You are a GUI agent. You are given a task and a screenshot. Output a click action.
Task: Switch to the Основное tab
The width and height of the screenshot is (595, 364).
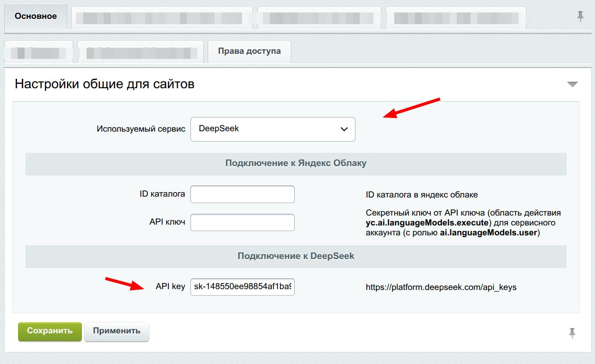click(36, 16)
